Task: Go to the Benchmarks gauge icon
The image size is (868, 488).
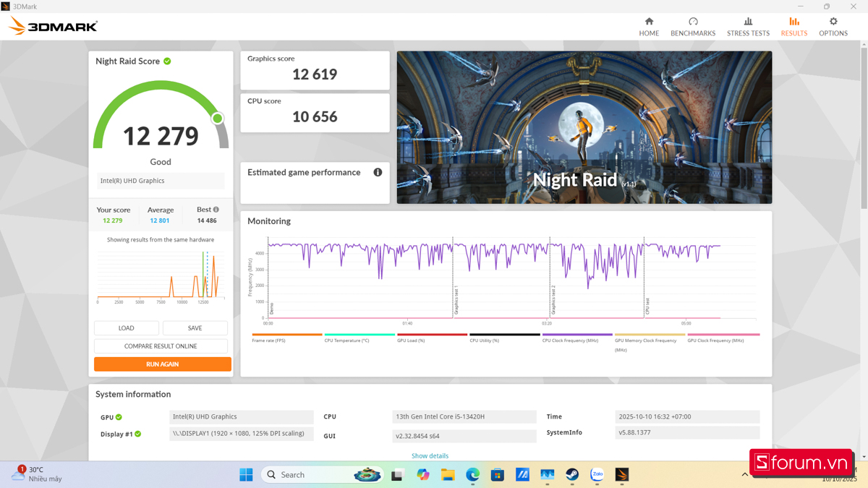Action: click(x=693, y=22)
